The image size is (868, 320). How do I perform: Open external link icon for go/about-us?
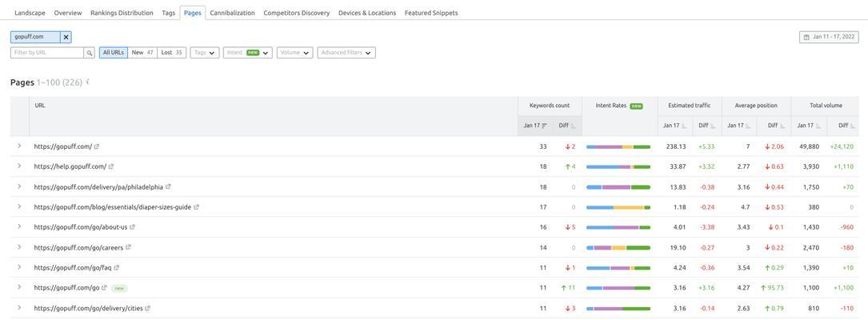(x=132, y=227)
